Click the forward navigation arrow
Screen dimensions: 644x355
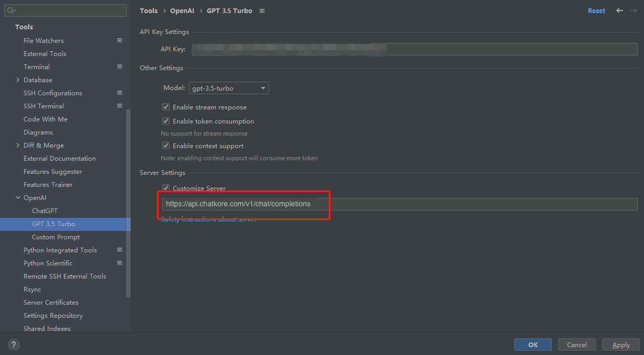point(634,10)
